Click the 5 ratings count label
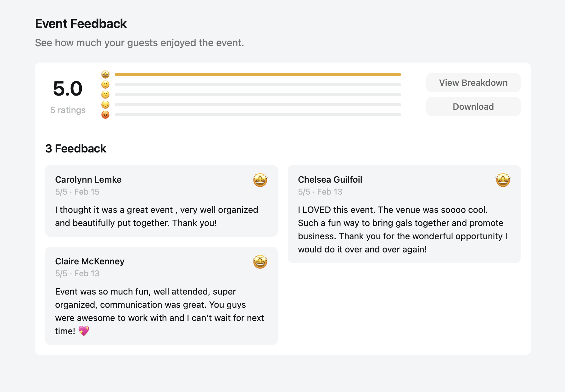The image size is (565, 392). (x=68, y=110)
